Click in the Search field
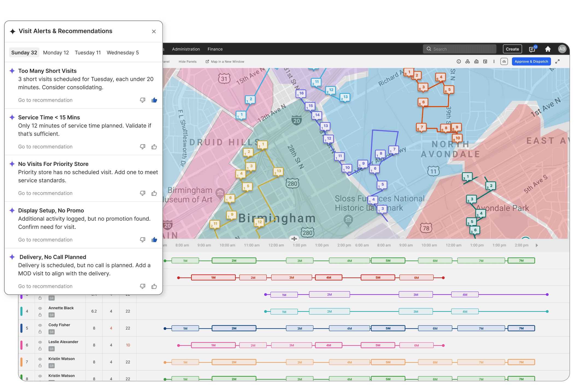This screenshot has width=574, height=392. pyautogui.click(x=459, y=49)
